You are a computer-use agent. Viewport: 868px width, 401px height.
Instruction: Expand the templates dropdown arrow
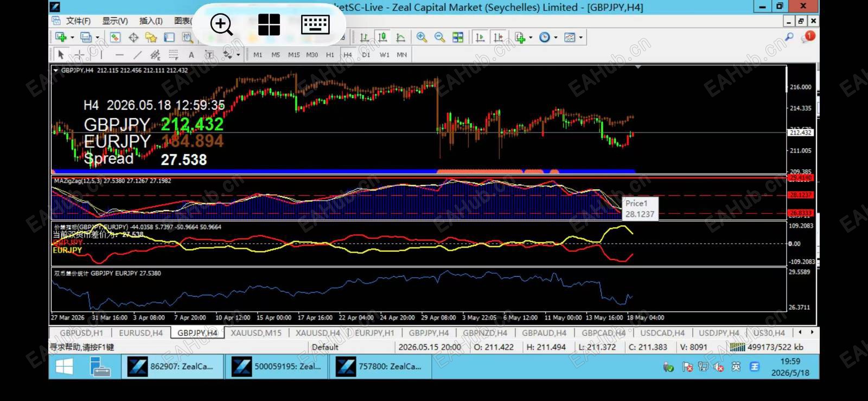581,37
